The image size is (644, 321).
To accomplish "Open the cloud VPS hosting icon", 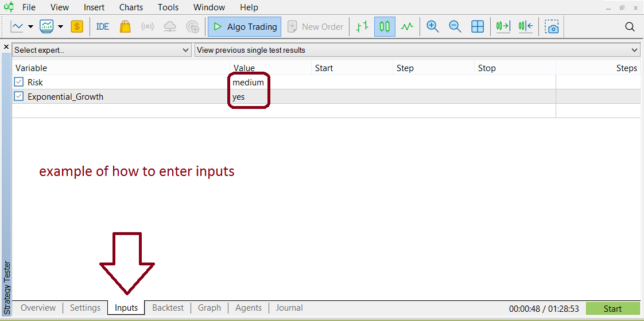I will click(170, 26).
